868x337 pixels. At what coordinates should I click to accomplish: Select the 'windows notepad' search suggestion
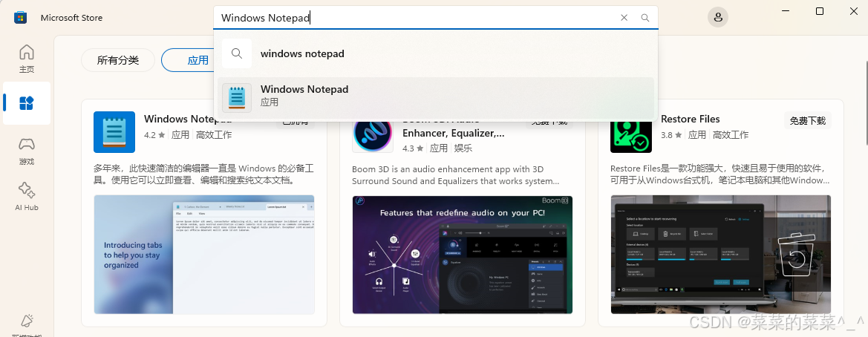pos(436,53)
